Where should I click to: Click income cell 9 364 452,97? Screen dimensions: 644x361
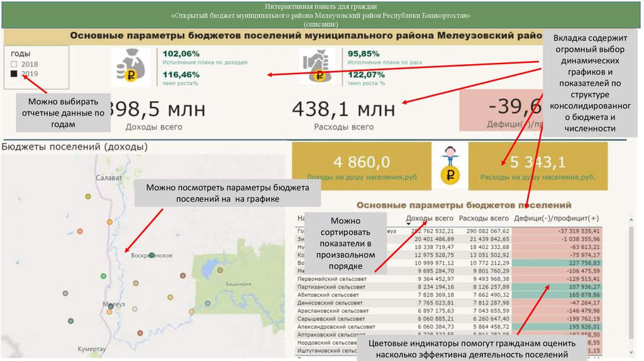coord(436,279)
